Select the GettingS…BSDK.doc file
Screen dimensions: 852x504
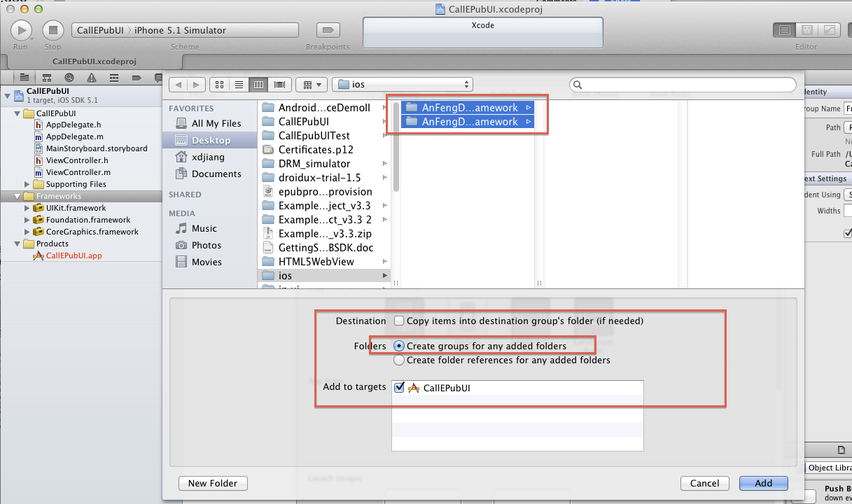[324, 247]
